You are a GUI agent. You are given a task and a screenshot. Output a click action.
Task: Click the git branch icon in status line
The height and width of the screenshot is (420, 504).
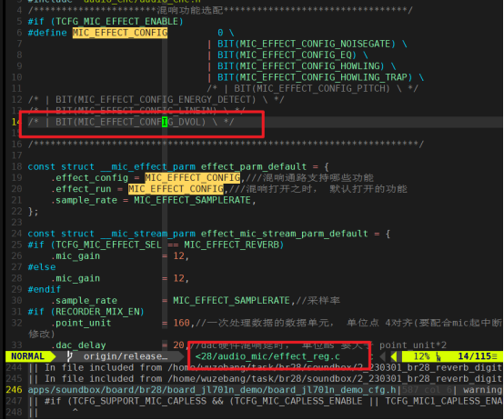(70, 356)
